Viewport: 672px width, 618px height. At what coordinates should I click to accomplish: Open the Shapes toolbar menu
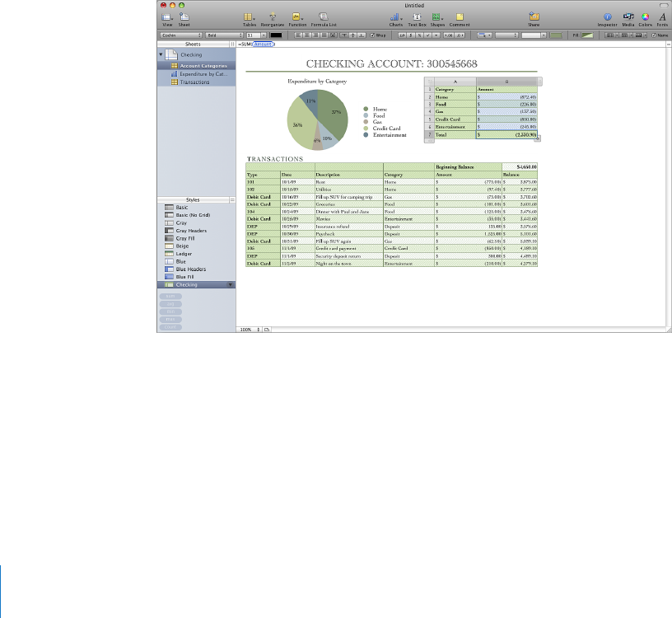(437, 19)
